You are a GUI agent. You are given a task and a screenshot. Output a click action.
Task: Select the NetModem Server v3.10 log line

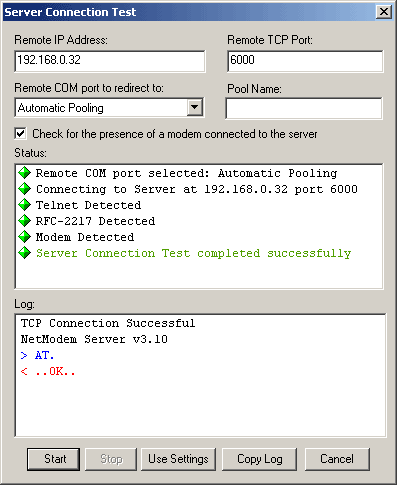pyautogui.click(x=94, y=339)
